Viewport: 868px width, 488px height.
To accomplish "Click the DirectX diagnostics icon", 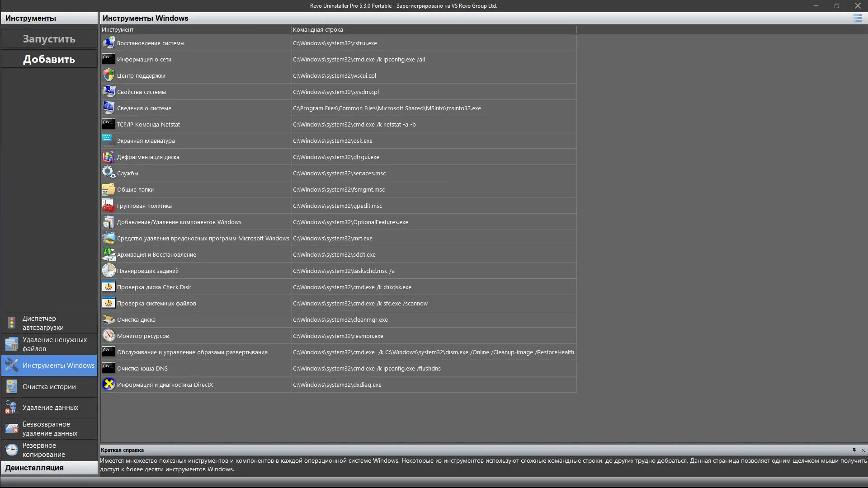I will [108, 385].
